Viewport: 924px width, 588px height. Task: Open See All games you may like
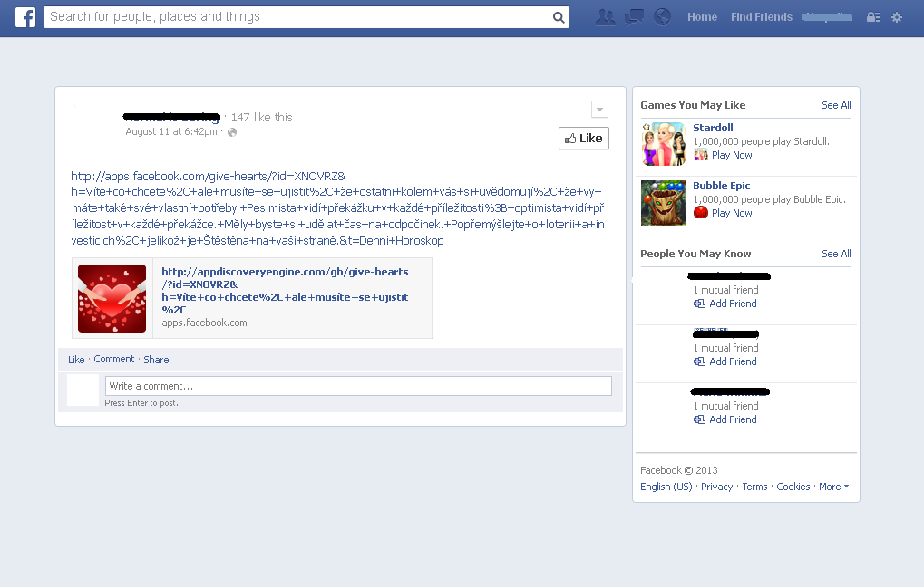point(834,105)
